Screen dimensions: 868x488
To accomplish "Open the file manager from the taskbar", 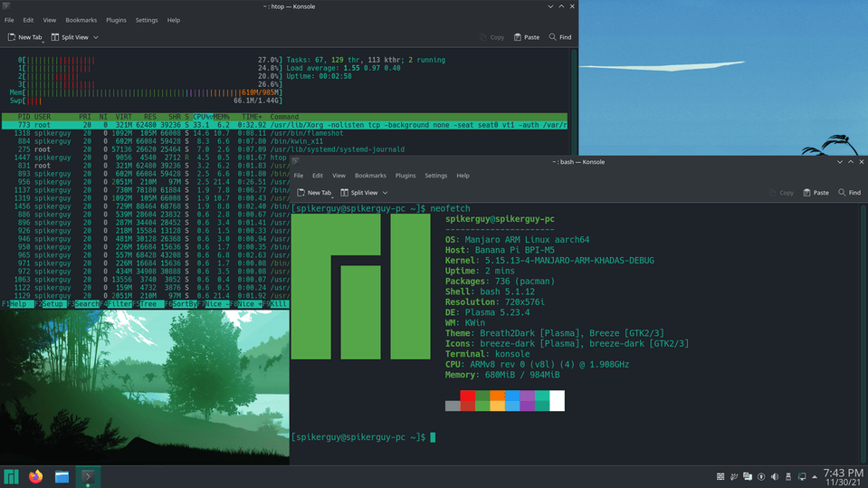I will coord(62,476).
